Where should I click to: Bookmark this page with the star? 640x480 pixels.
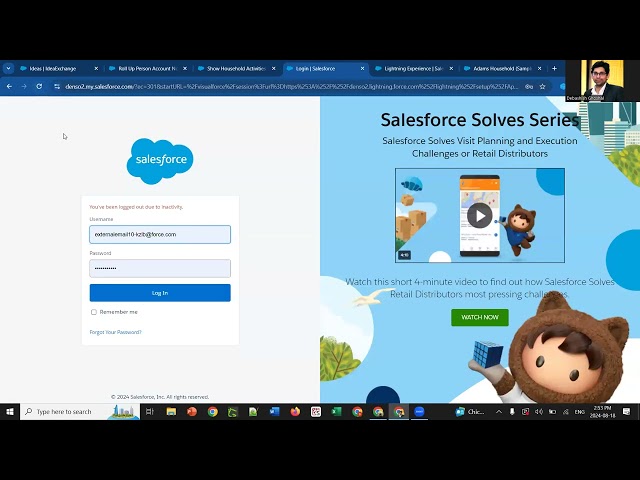coord(542,87)
